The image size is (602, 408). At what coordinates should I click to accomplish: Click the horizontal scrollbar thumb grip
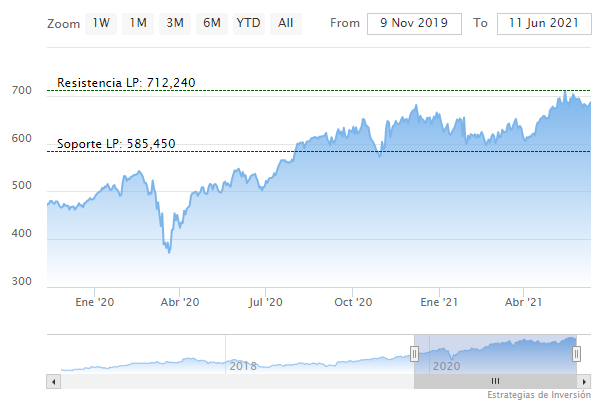pos(495,381)
